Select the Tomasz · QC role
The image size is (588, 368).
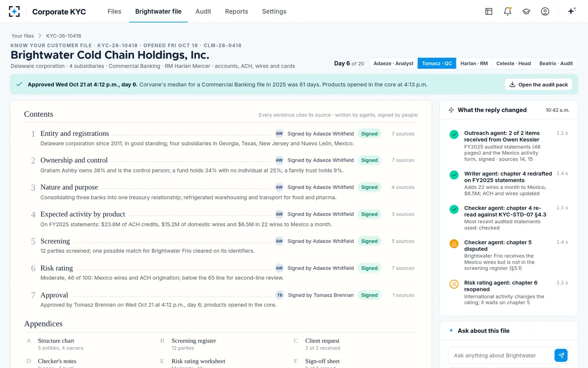437,63
